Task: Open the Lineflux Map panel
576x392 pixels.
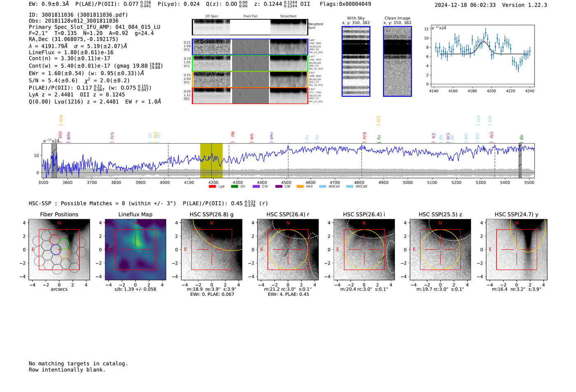Action: (x=135, y=250)
